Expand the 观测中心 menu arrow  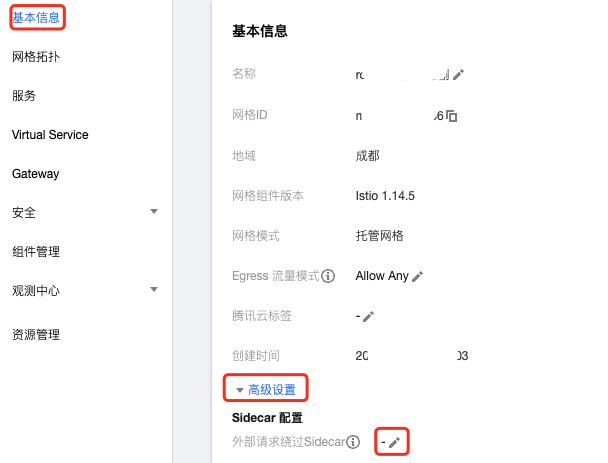tap(154, 289)
